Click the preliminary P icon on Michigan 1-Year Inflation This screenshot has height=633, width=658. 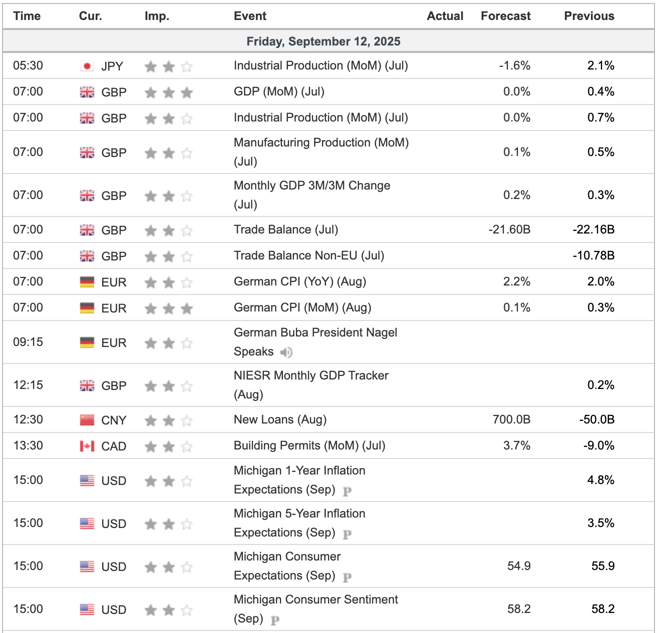347,491
